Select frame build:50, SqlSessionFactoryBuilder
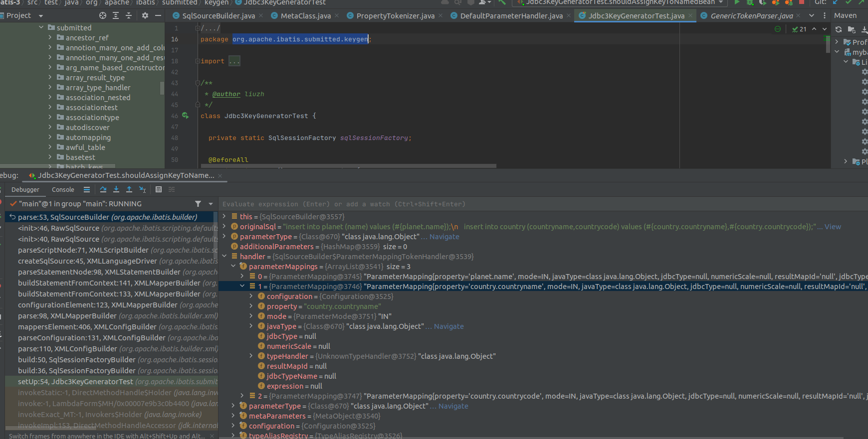 (111, 360)
